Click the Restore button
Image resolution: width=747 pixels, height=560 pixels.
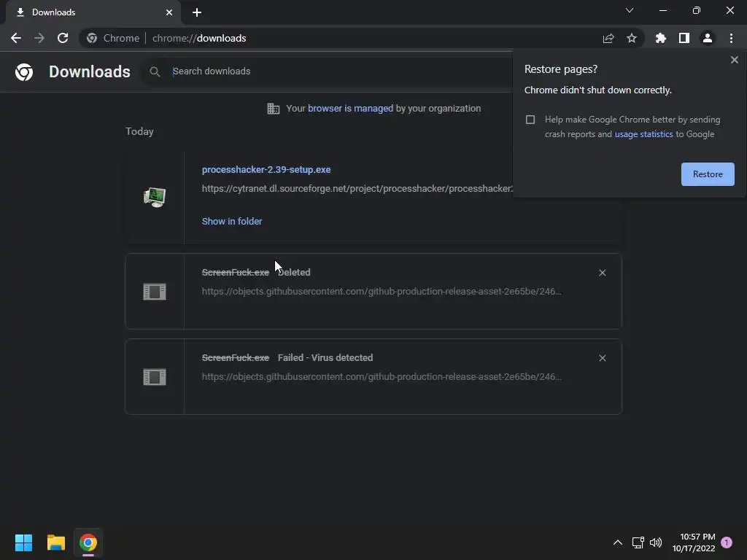click(708, 174)
